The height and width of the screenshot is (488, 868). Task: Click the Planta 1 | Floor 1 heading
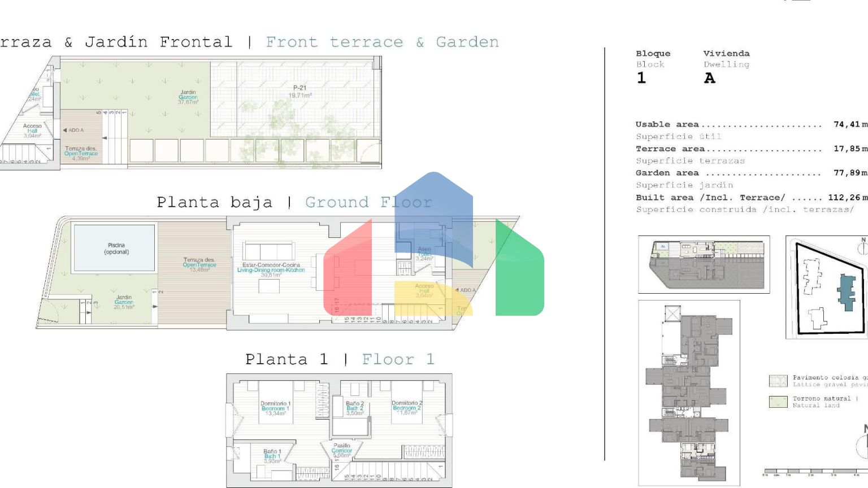(340, 359)
